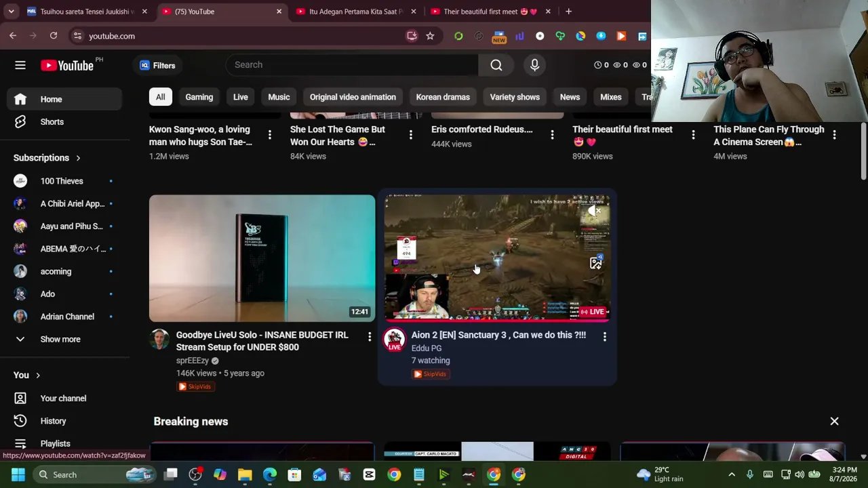Open the orange play button extension
The width and height of the screenshot is (868, 488).
621,36
